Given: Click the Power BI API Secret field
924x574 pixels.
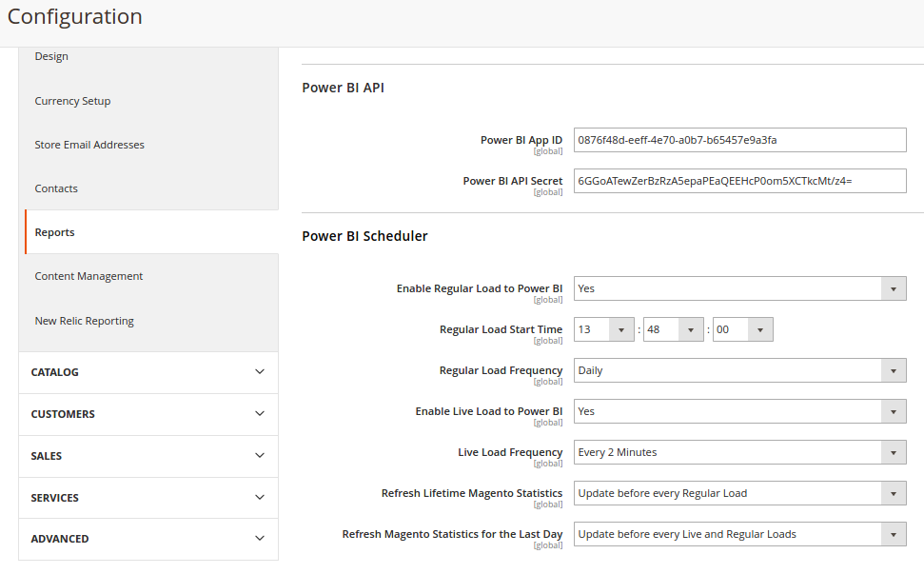Looking at the screenshot, I should [x=739, y=181].
